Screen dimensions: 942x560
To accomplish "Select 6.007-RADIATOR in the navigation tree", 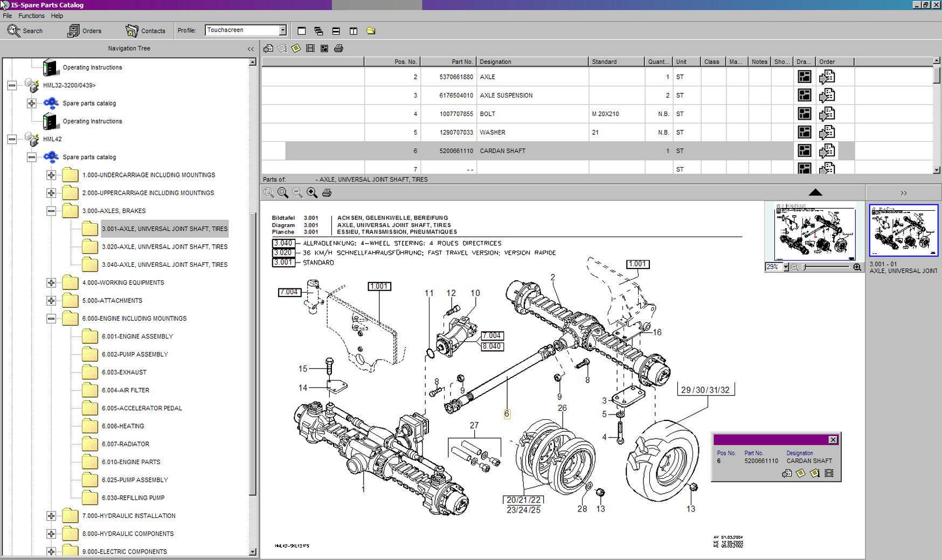I will (125, 444).
